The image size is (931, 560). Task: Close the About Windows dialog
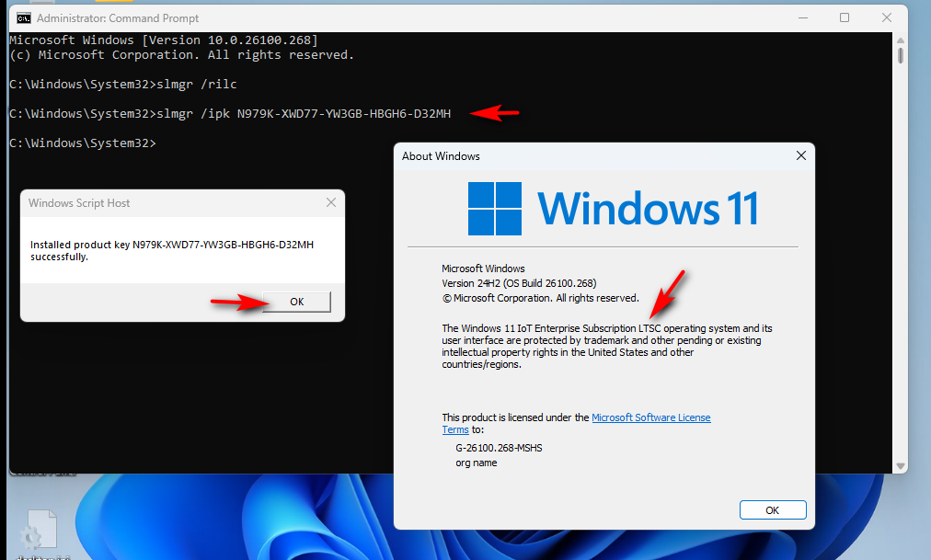(x=801, y=155)
